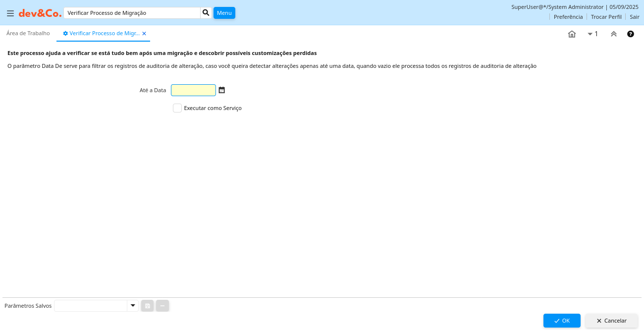Switch to Área de Trabalho tab
Image resolution: width=644 pixels, height=334 pixels.
coord(28,33)
